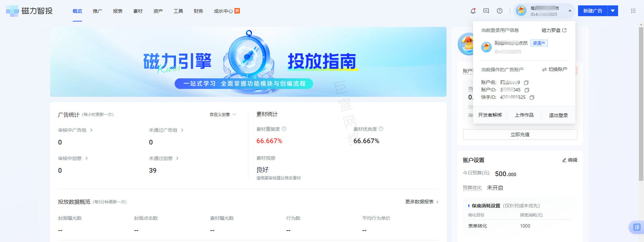Click the 立即充值 button
This screenshot has width=644, height=242.
[x=520, y=134]
